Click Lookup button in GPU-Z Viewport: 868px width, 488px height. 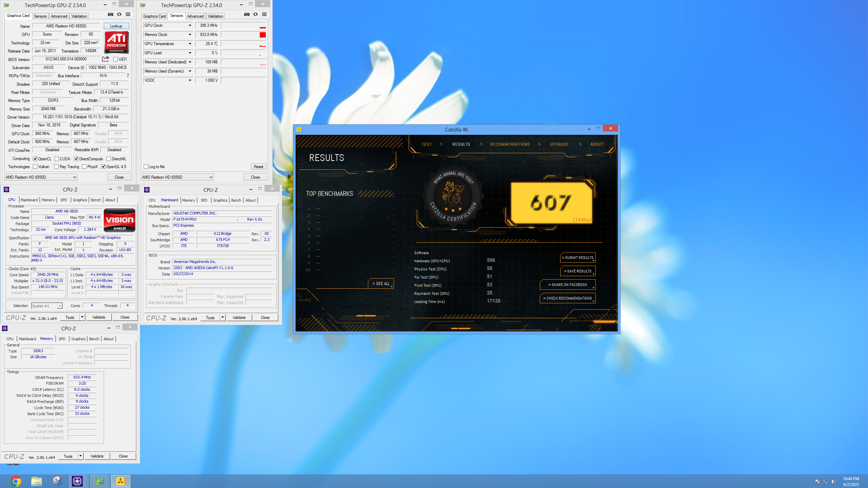click(116, 26)
